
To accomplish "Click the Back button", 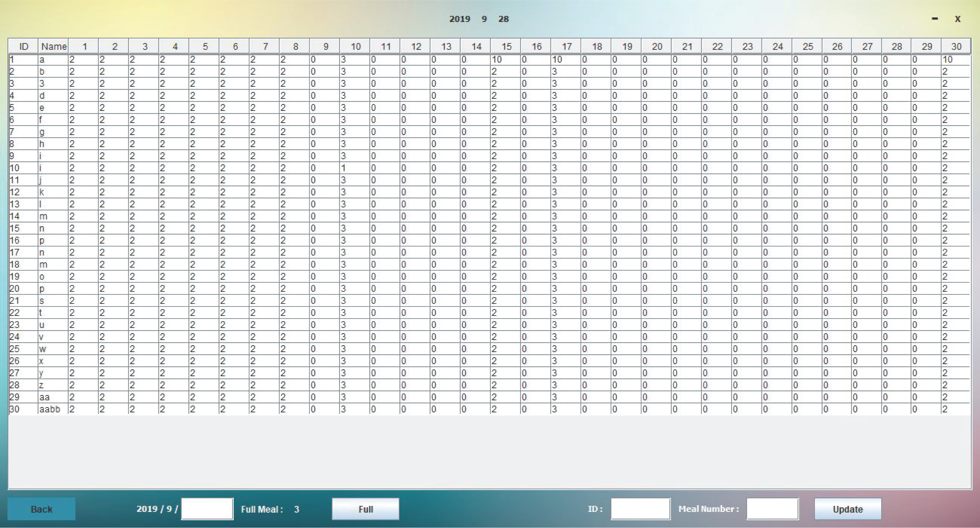I will [x=41, y=509].
